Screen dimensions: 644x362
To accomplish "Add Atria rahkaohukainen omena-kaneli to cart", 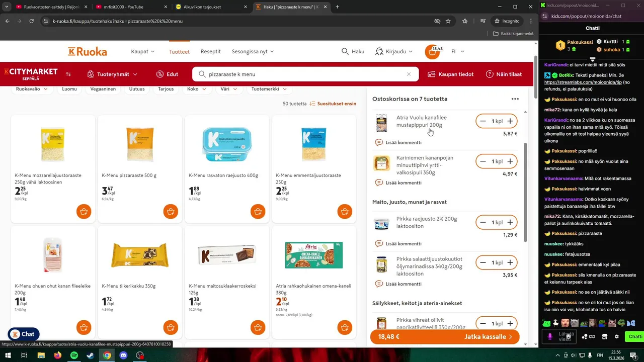I will (x=345, y=327).
